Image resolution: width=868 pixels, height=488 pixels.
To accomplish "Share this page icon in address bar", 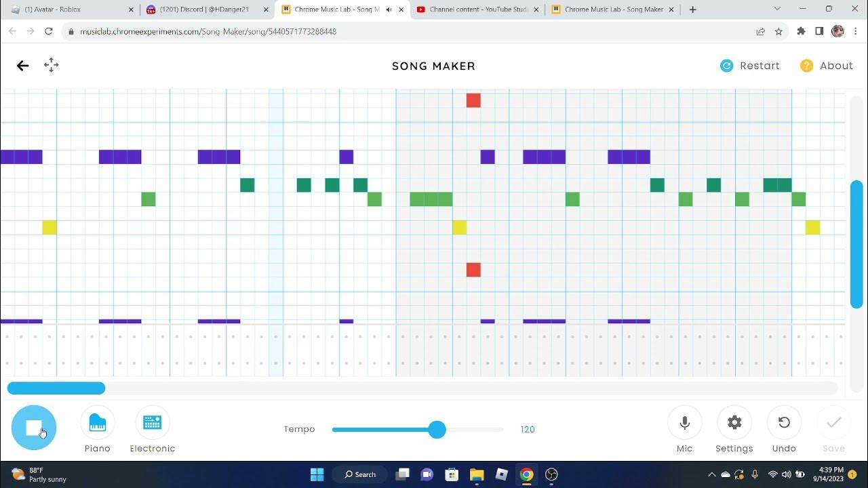I will click(761, 31).
